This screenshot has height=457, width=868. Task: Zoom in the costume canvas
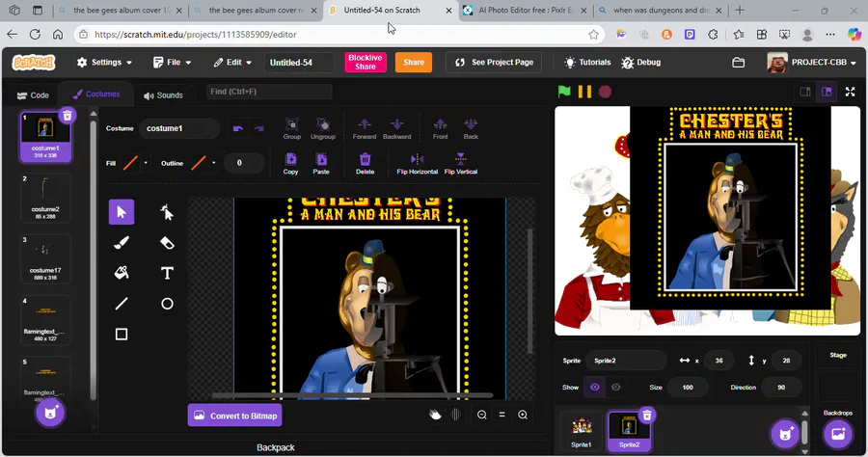pos(523,415)
